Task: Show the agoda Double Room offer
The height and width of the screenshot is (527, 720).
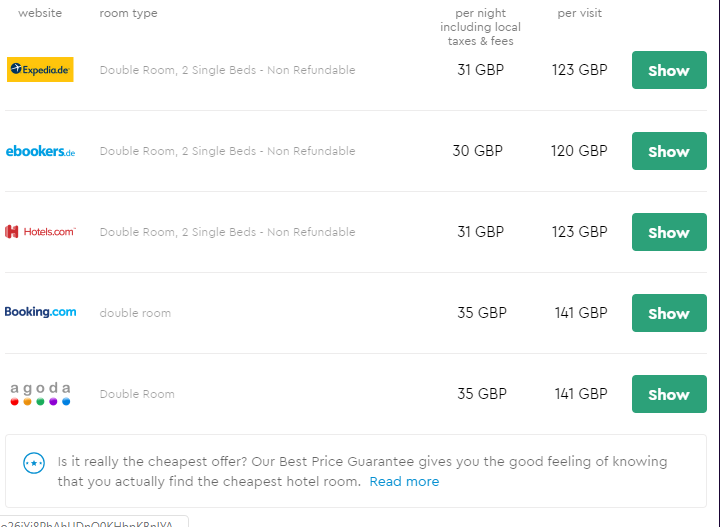Action: [669, 394]
